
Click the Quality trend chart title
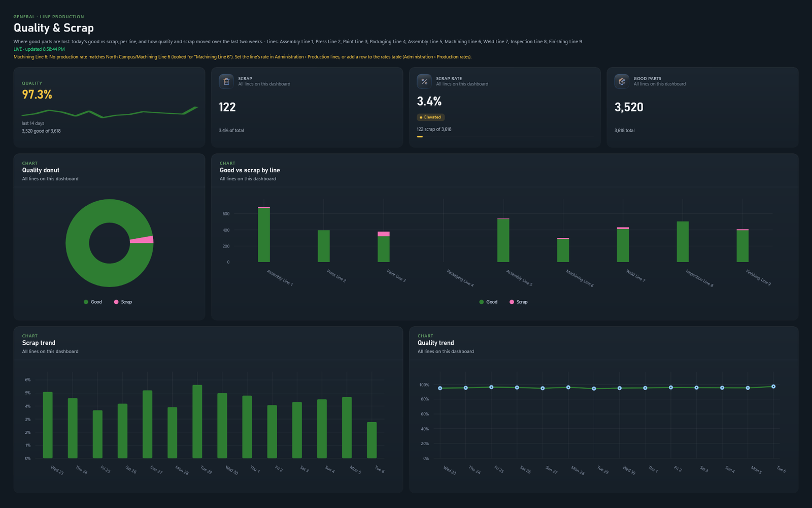point(436,343)
